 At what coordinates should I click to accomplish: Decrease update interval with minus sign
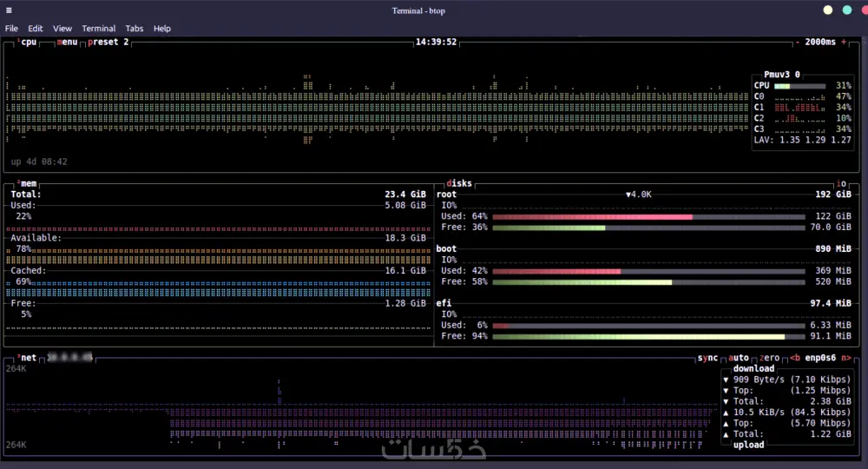tap(798, 42)
